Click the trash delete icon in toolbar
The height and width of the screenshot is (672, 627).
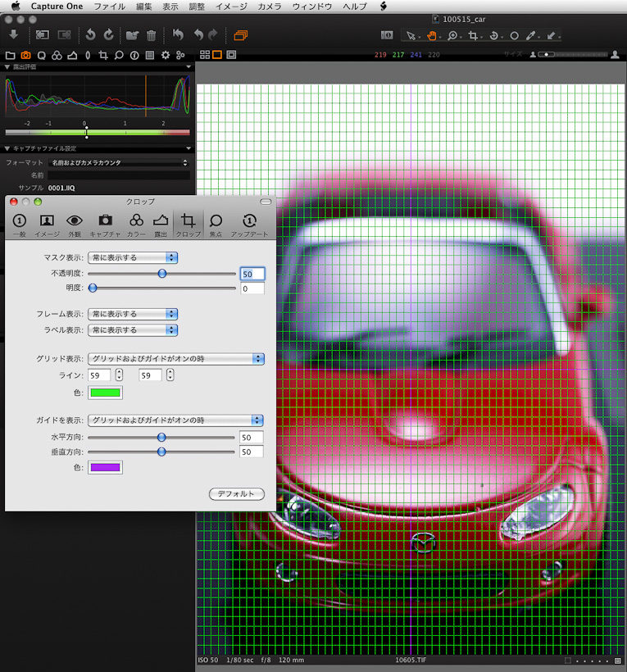pos(152,35)
